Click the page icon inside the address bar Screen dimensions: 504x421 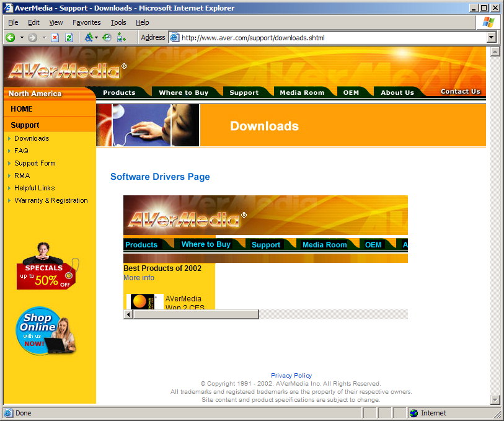[x=174, y=37]
